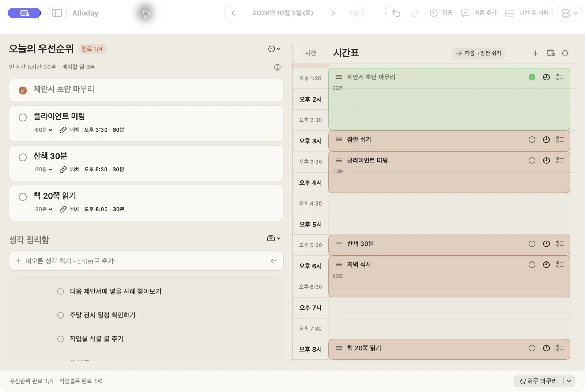
Task: Click the redo arrow icon
Action: [x=415, y=13]
